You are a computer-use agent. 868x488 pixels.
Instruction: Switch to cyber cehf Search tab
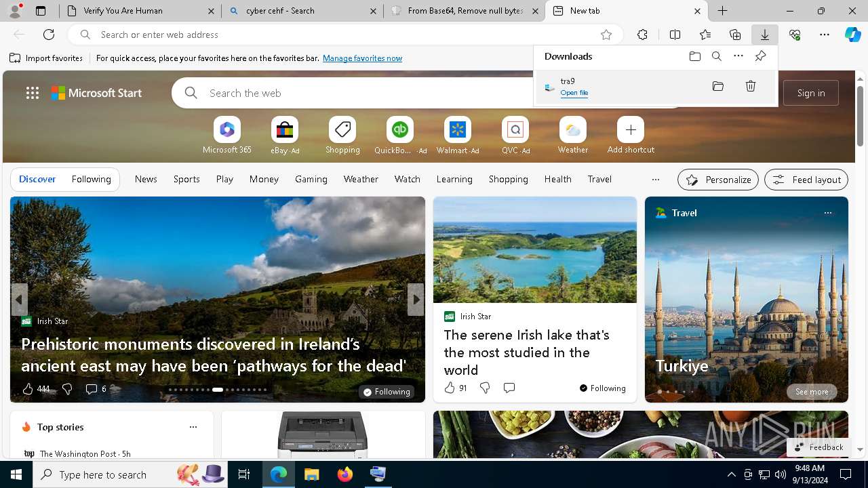point(302,11)
